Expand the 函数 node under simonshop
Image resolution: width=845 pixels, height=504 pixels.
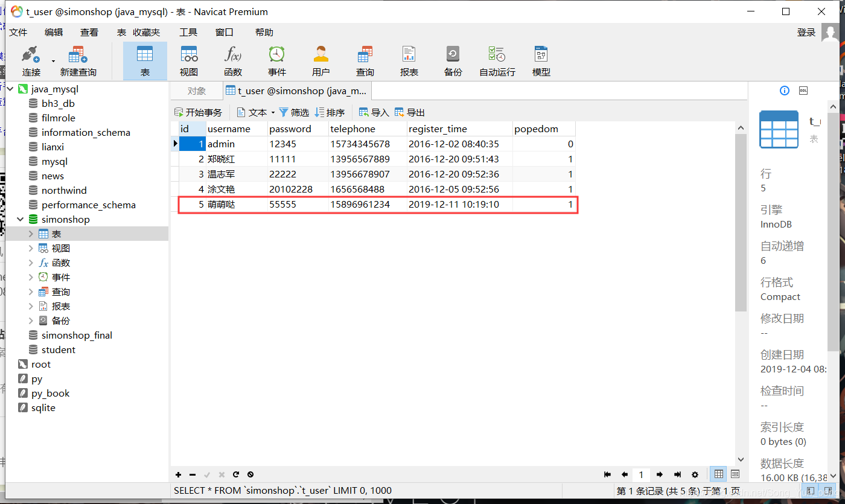coord(31,263)
